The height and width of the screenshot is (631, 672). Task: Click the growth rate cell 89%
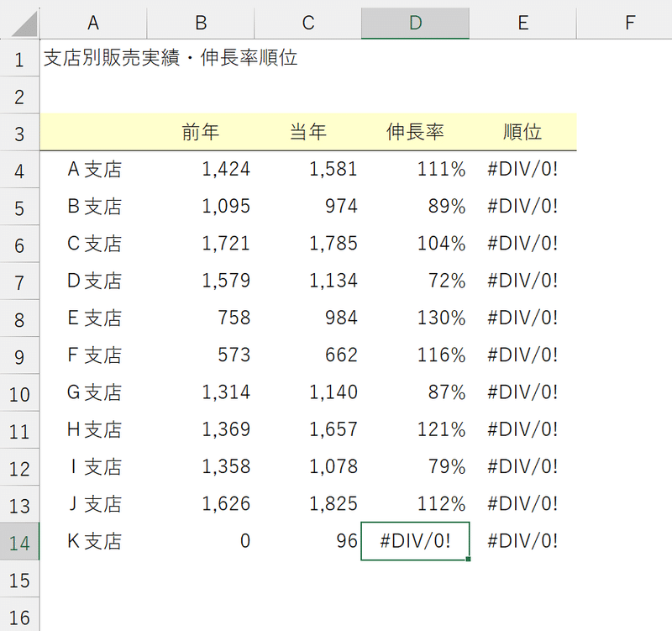(415, 207)
